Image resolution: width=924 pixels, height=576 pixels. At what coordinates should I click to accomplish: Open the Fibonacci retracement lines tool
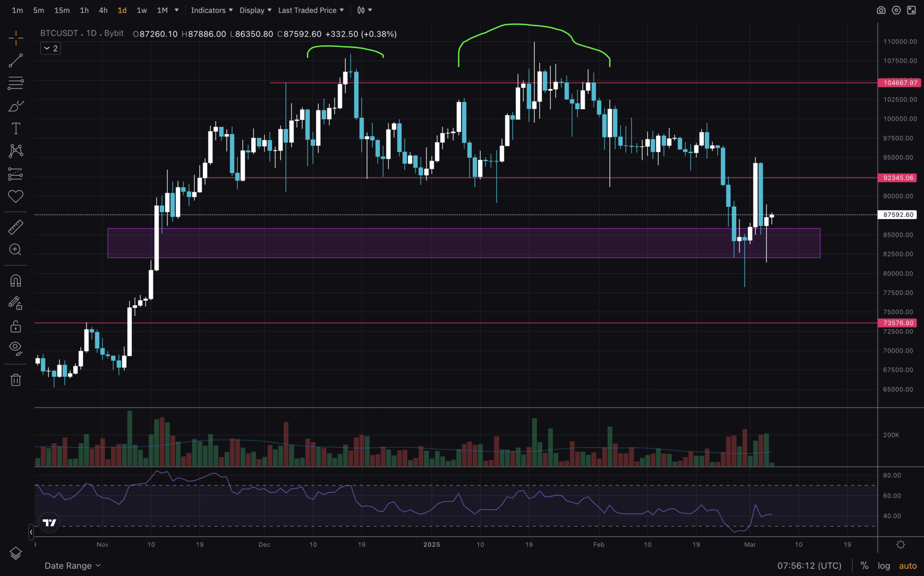pyautogui.click(x=16, y=83)
